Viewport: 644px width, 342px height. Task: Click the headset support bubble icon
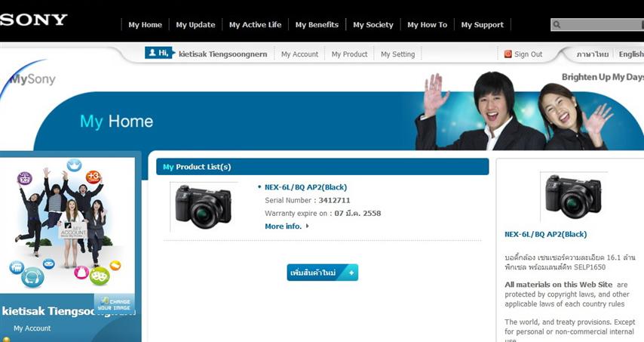click(x=32, y=278)
